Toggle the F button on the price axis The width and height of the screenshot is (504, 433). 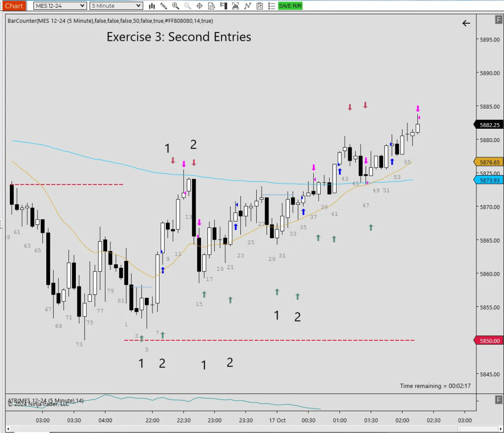point(499,19)
